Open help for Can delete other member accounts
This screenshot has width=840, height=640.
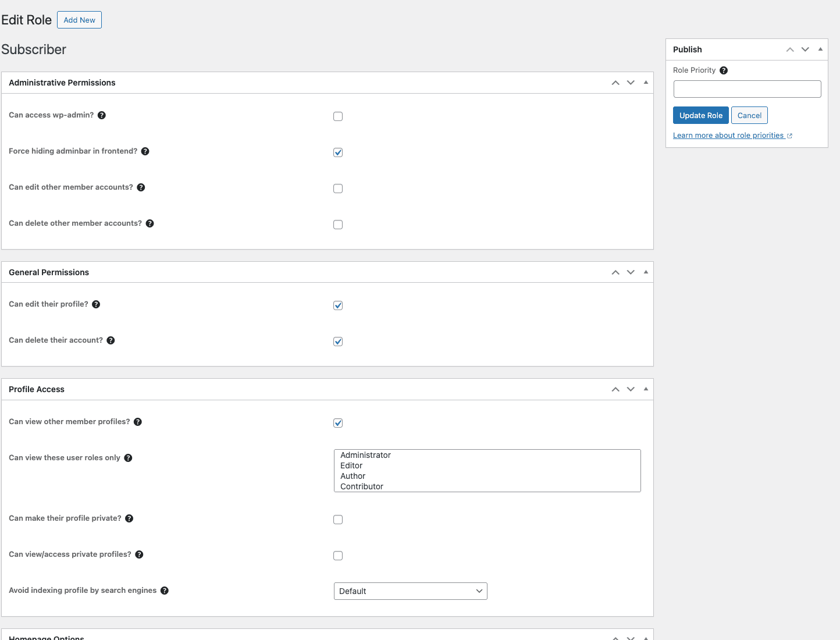click(150, 223)
